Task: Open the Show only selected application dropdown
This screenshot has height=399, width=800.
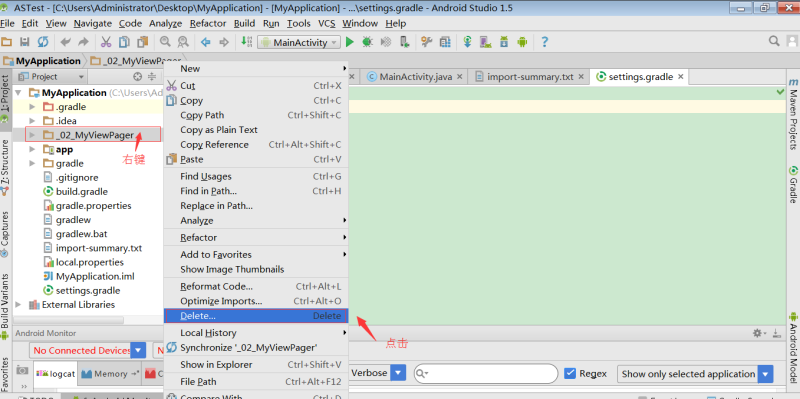Action: coord(695,374)
